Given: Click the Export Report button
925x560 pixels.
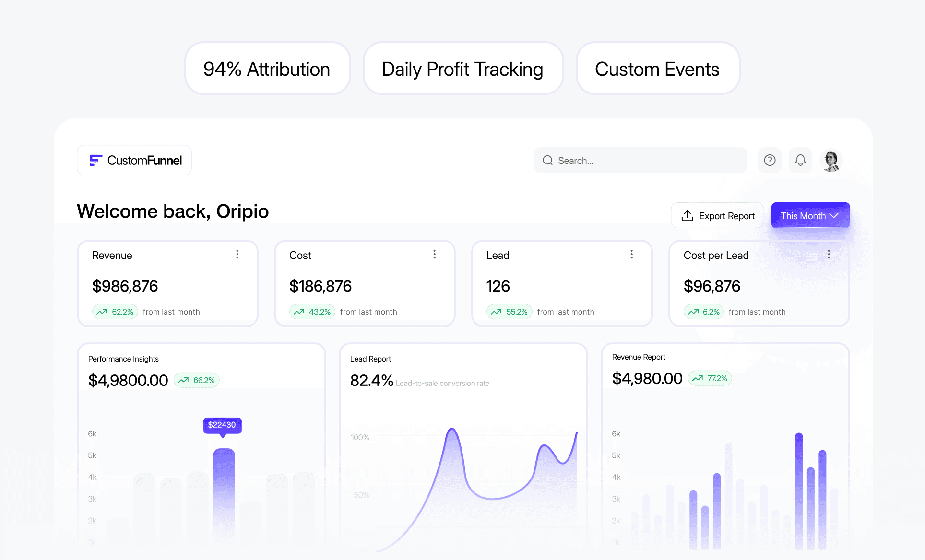Looking at the screenshot, I should tap(717, 216).
